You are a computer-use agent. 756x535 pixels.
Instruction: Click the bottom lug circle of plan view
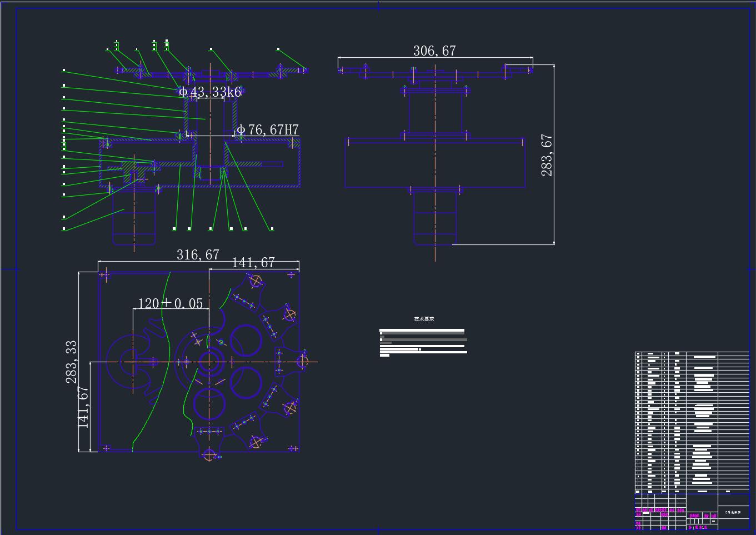[209, 456]
